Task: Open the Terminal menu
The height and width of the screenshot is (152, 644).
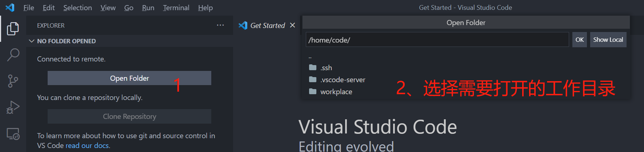Action: pyautogui.click(x=176, y=8)
